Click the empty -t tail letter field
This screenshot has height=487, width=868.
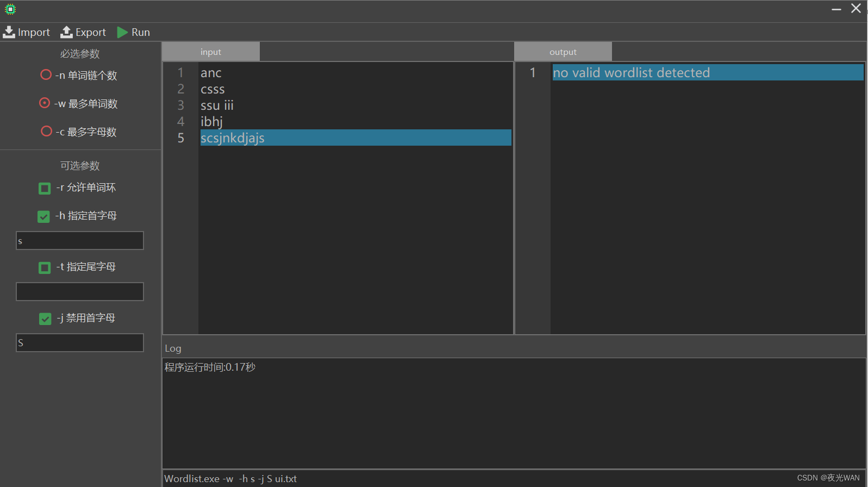tap(80, 291)
